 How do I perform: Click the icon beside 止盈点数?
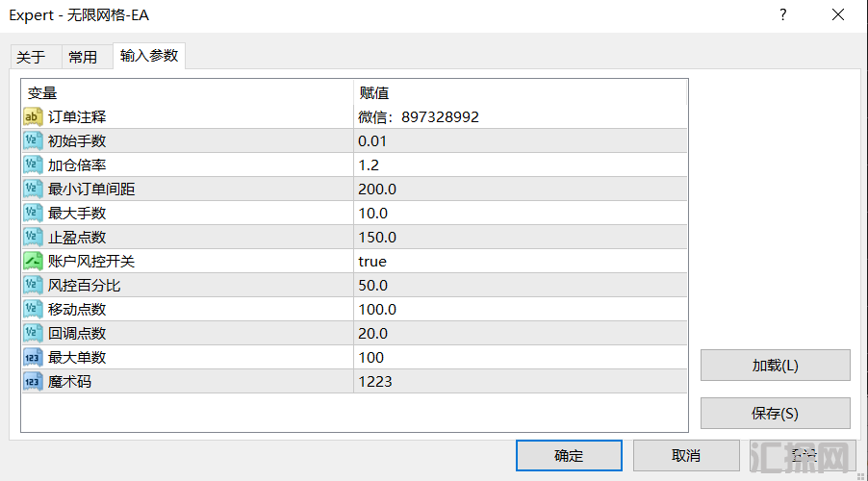[x=33, y=238]
